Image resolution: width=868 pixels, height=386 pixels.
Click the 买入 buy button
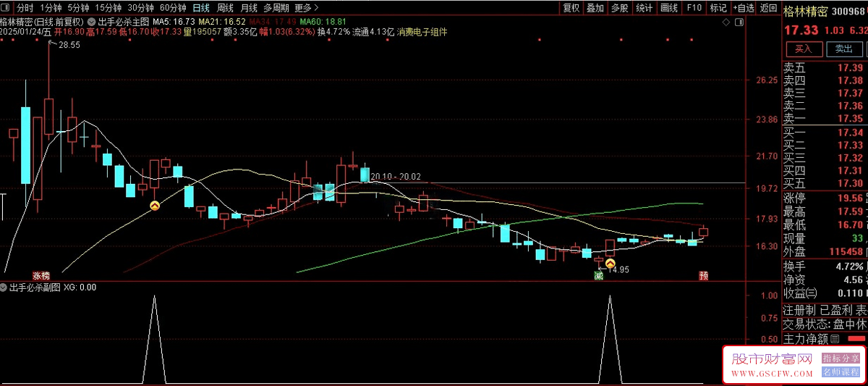pos(804,49)
